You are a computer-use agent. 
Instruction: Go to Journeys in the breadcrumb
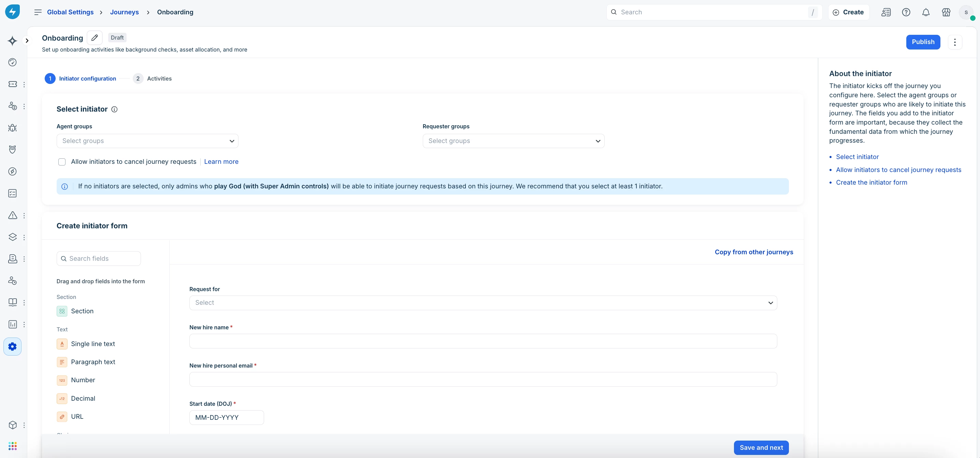[124, 12]
